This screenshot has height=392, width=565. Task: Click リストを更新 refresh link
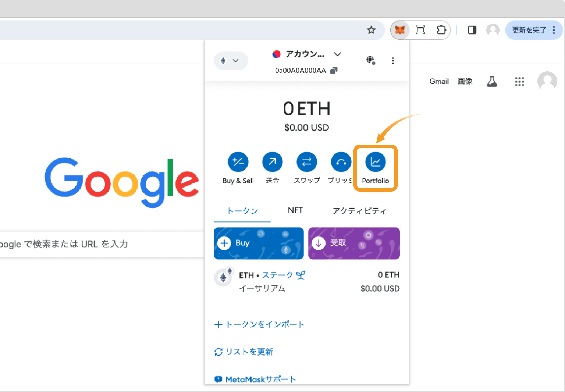[x=244, y=352]
